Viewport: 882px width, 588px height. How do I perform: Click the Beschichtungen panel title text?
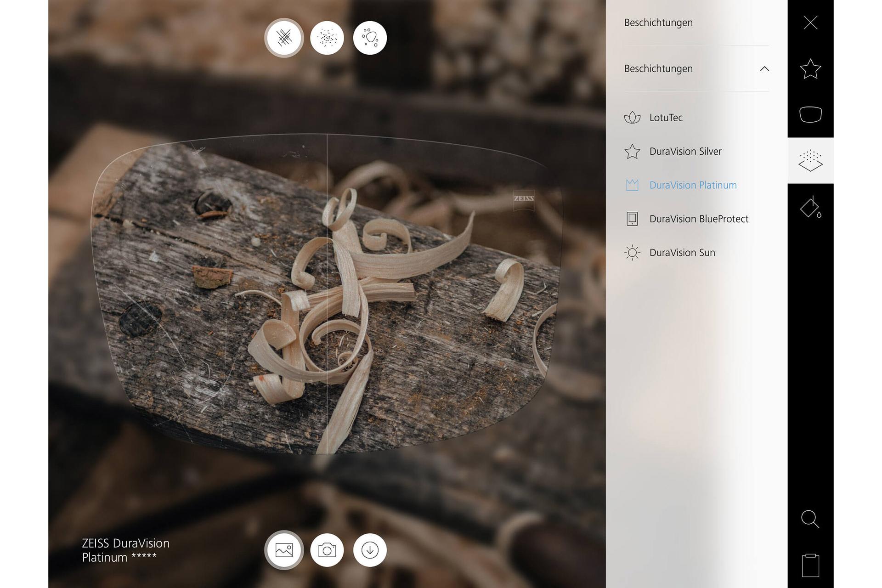click(658, 23)
